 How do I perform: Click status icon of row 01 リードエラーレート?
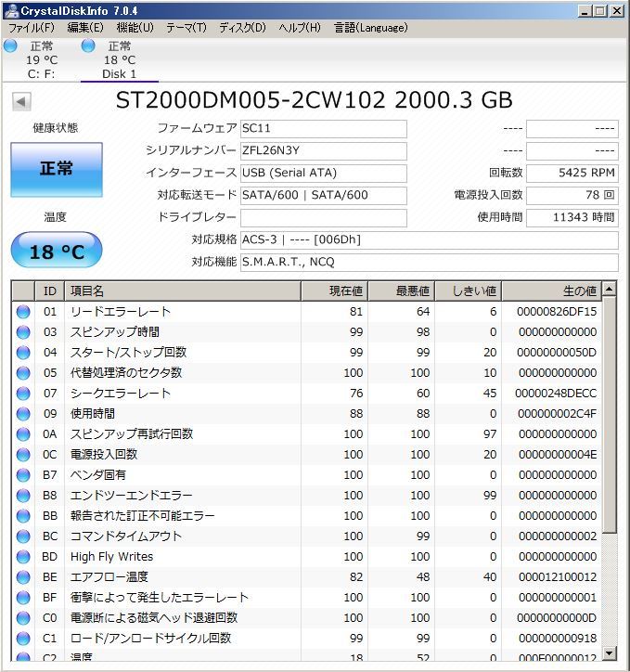coord(23,312)
